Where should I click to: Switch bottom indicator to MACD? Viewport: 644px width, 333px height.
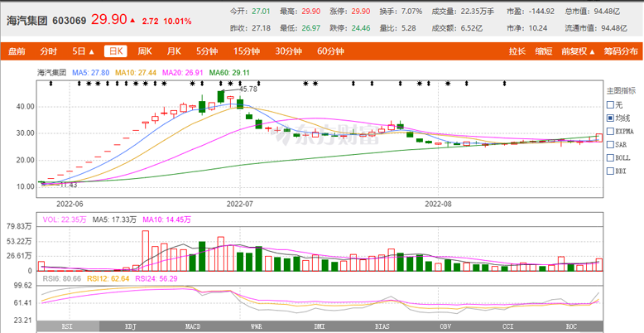coord(192,326)
